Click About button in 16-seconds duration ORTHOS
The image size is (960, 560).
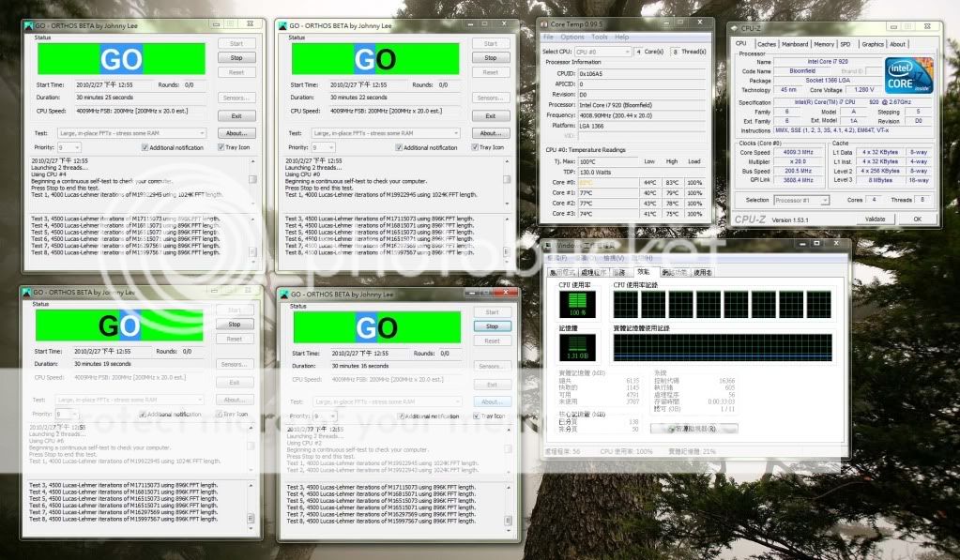click(493, 401)
